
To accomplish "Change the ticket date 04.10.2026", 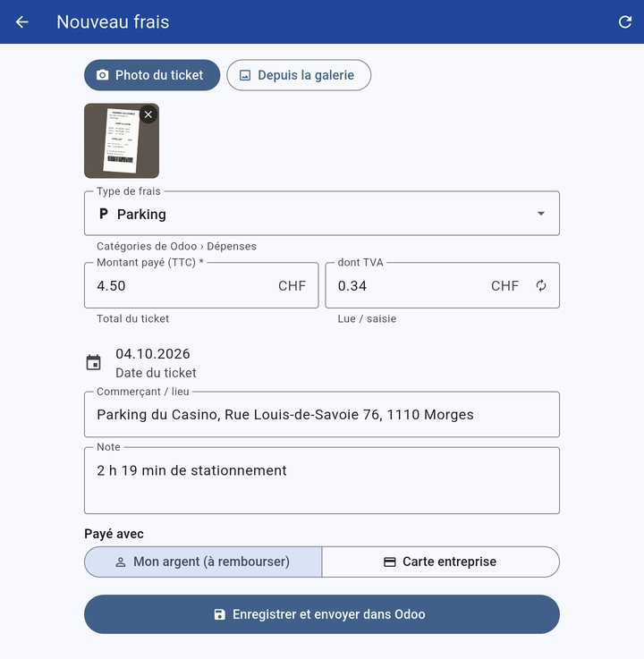I will pyautogui.click(x=153, y=354).
